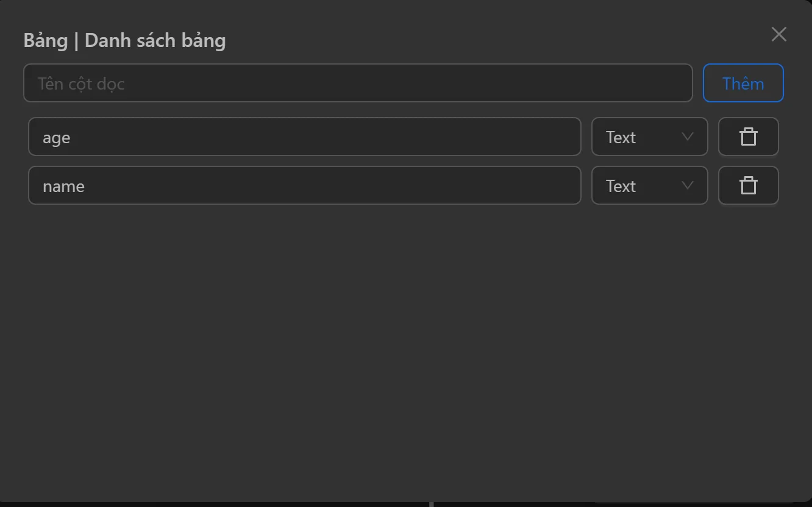Image resolution: width=812 pixels, height=507 pixels.
Task: Select the Text value in name row
Action: (621, 186)
